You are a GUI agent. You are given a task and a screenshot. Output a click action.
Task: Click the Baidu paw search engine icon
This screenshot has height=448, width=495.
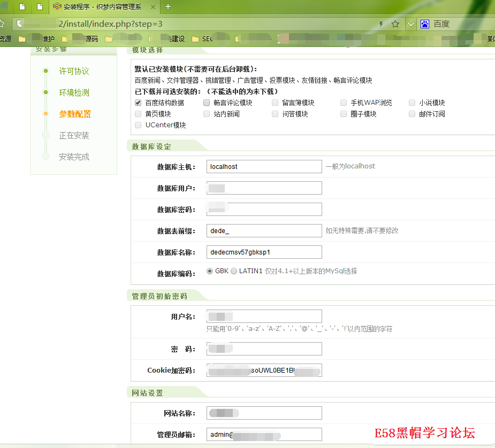tap(425, 24)
